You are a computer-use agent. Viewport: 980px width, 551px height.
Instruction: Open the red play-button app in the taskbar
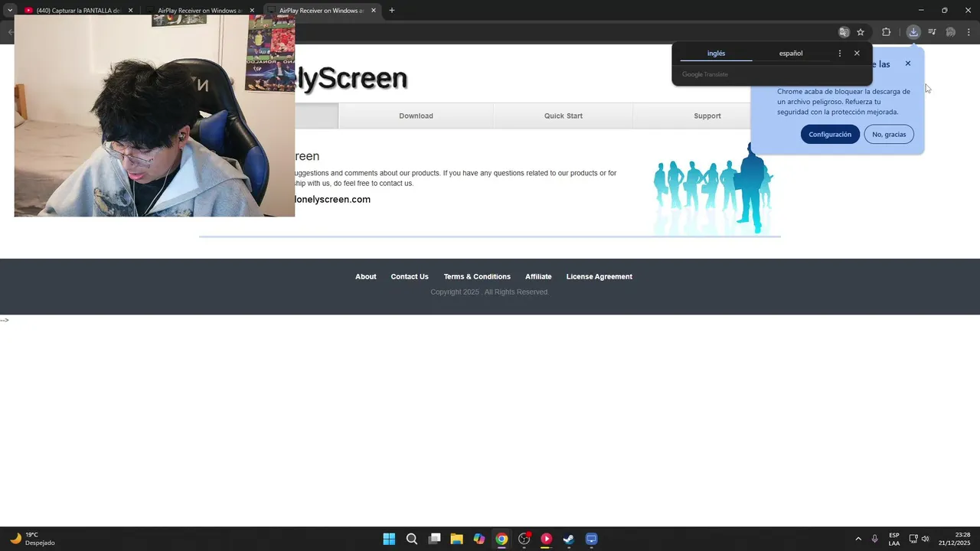click(546, 539)
